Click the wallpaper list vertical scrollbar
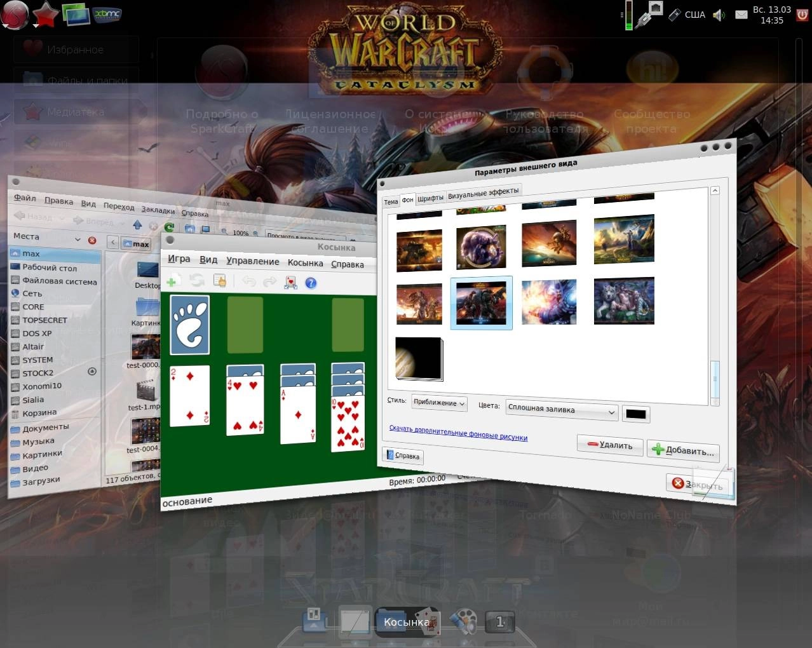The height and width of the screenshot is (648, 812). coord(715,295)
